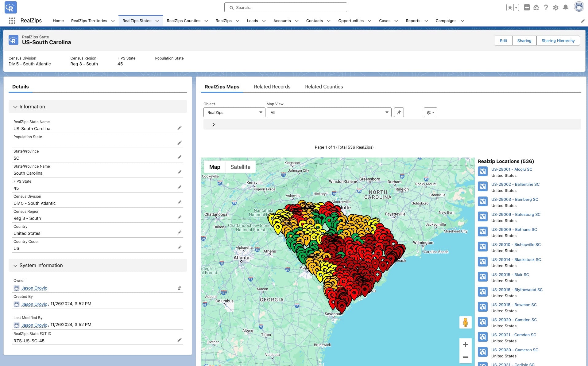Open the Object dropdown showing RealZips
This screenshot has width=588, height=366.
click(x=234, y=112)
